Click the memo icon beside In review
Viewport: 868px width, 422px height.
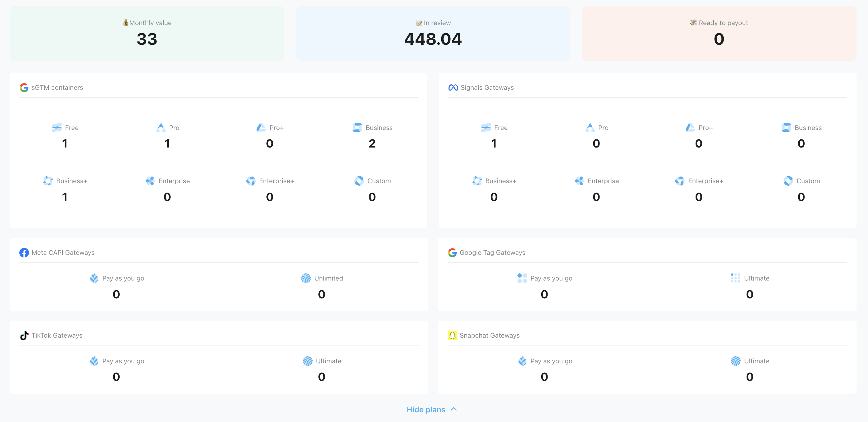pos(419,23)
